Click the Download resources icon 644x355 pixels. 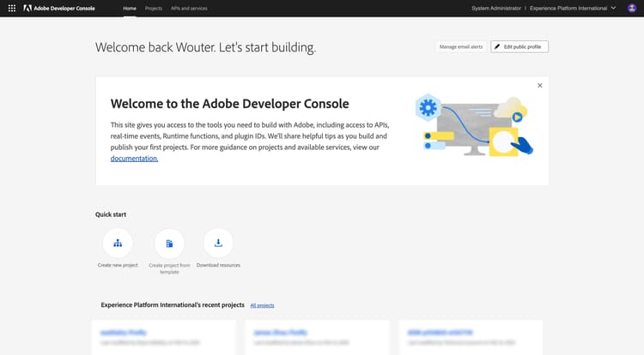click(218, 243)
